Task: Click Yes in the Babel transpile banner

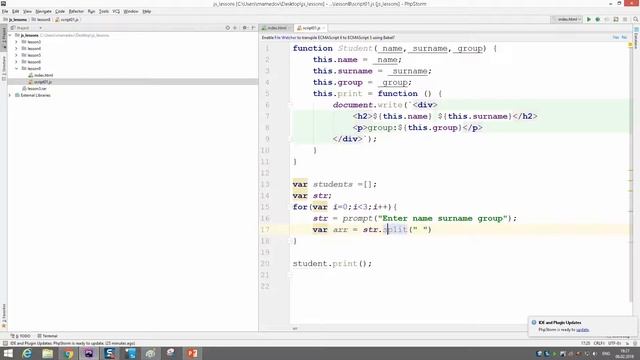Action: 616,38
